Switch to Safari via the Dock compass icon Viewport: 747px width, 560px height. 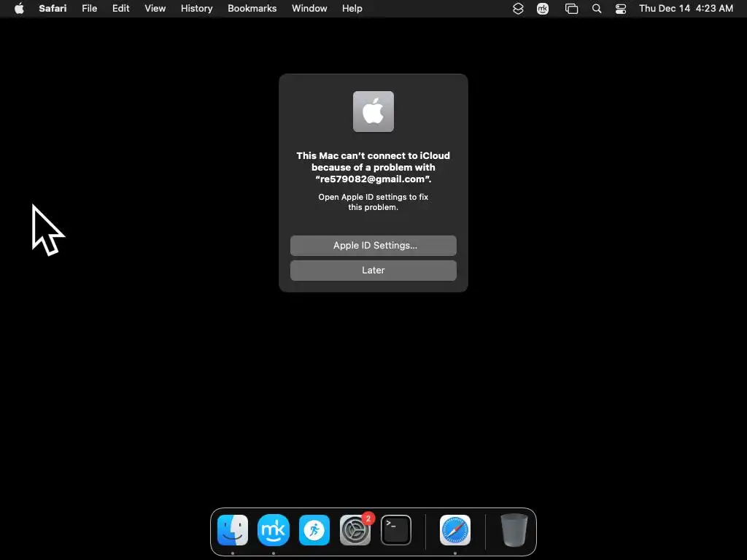455,530
